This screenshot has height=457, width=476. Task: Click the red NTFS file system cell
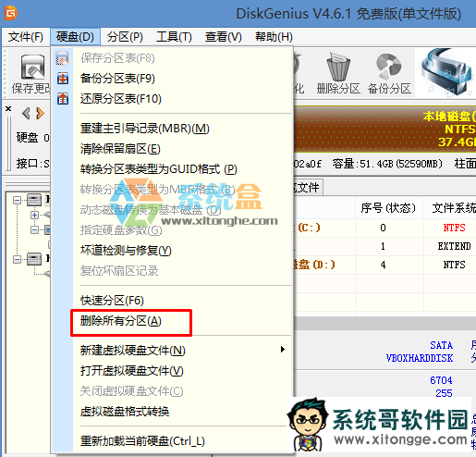coord(454,228)
